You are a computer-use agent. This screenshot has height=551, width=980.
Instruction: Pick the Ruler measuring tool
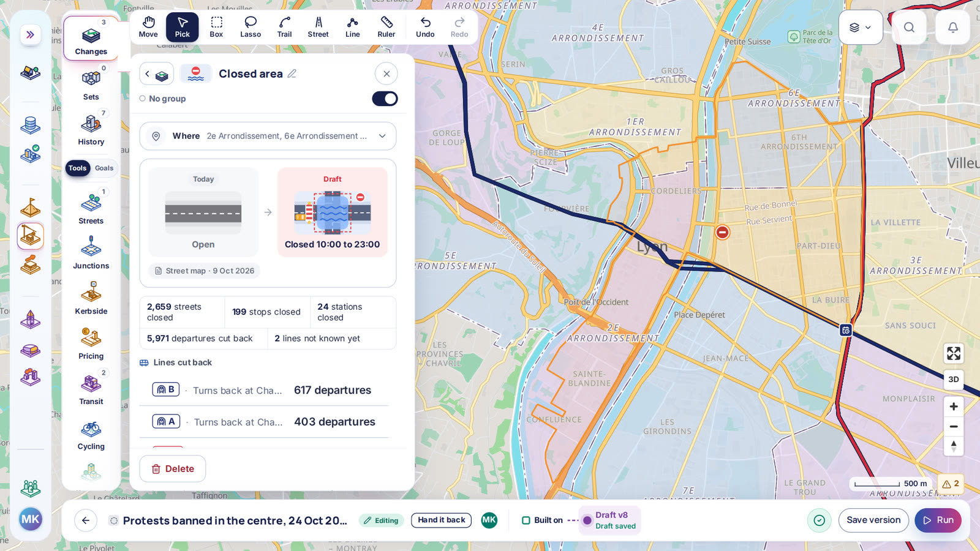pos(386,27)
